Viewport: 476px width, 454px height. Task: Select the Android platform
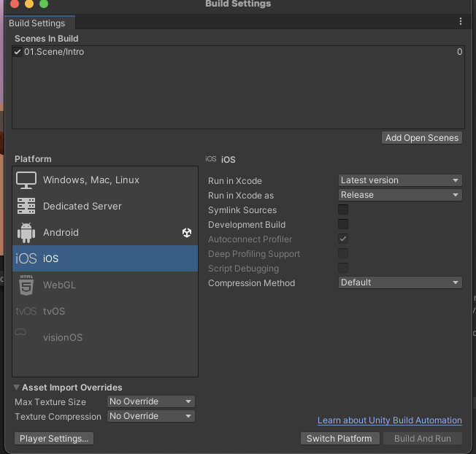pyautogui.click(x=105, y=232)
